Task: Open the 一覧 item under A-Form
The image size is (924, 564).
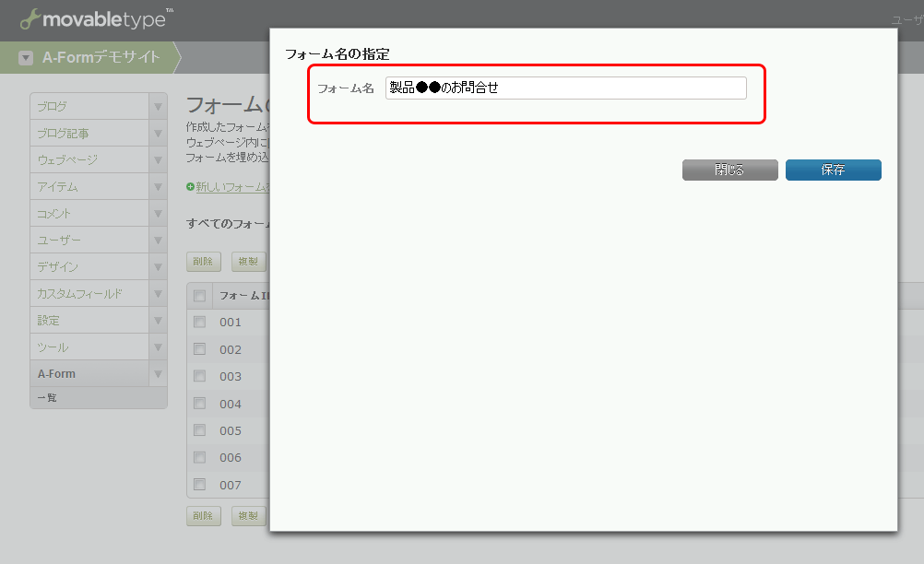Action: [x=46, y=399]
